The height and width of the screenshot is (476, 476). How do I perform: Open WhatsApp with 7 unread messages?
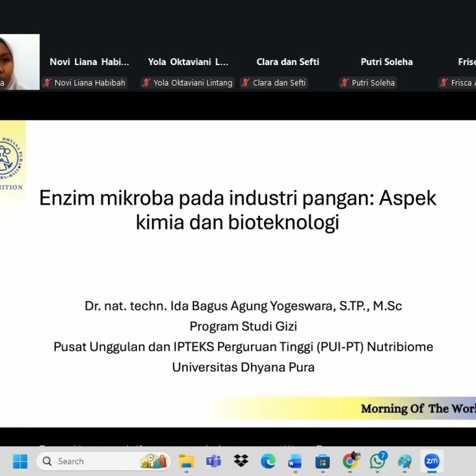tap(377, 461)
